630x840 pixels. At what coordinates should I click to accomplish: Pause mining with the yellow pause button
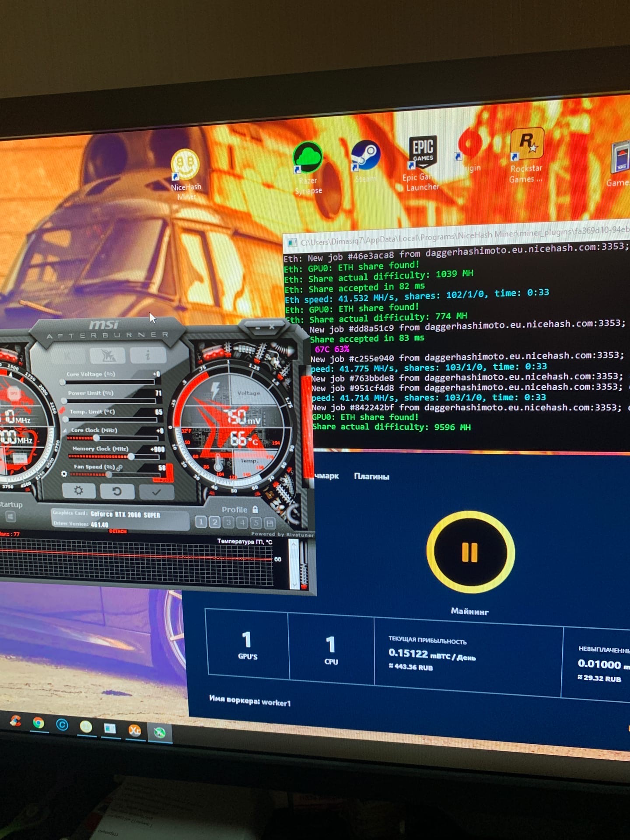coord(470,552)
